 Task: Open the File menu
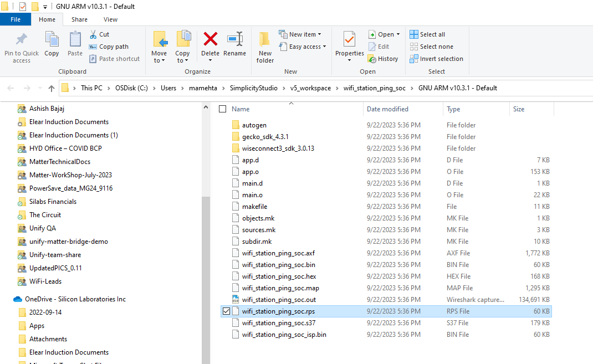point(16,19)
